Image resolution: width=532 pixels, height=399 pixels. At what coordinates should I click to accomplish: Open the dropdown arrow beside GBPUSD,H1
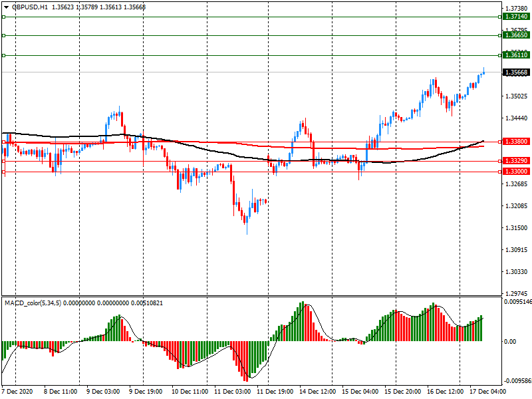(5, 7)
